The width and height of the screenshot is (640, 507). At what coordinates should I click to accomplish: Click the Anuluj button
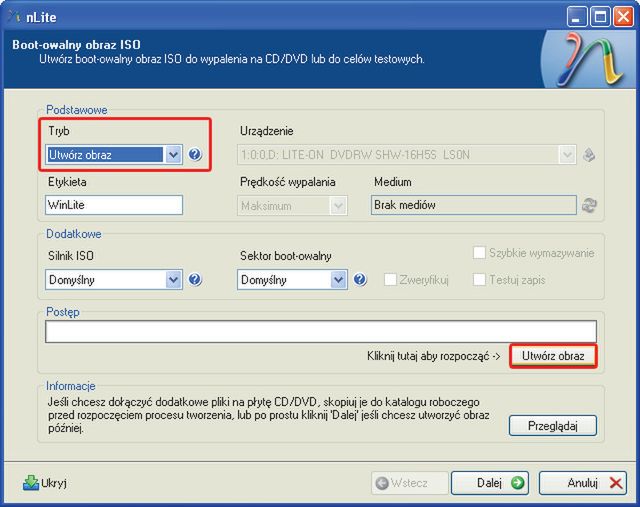(583, 483)
